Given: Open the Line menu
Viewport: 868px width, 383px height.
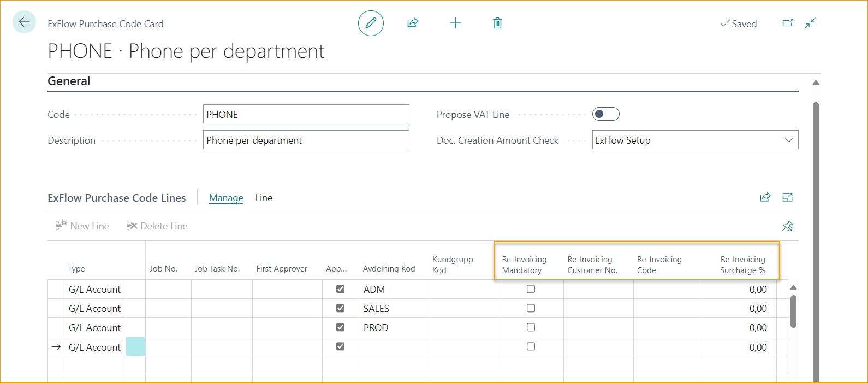Looking at the screenshot, I should (x=264, y=198).
